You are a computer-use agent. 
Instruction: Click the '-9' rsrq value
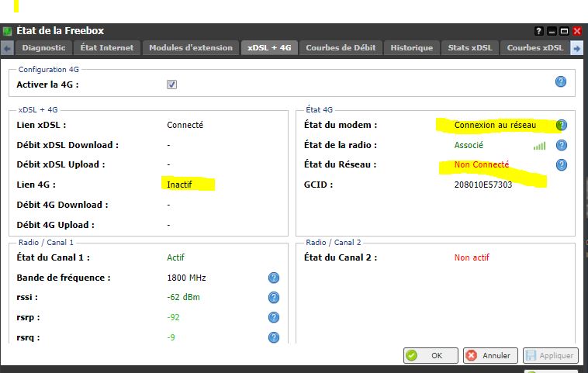click(x=171, y=337)
